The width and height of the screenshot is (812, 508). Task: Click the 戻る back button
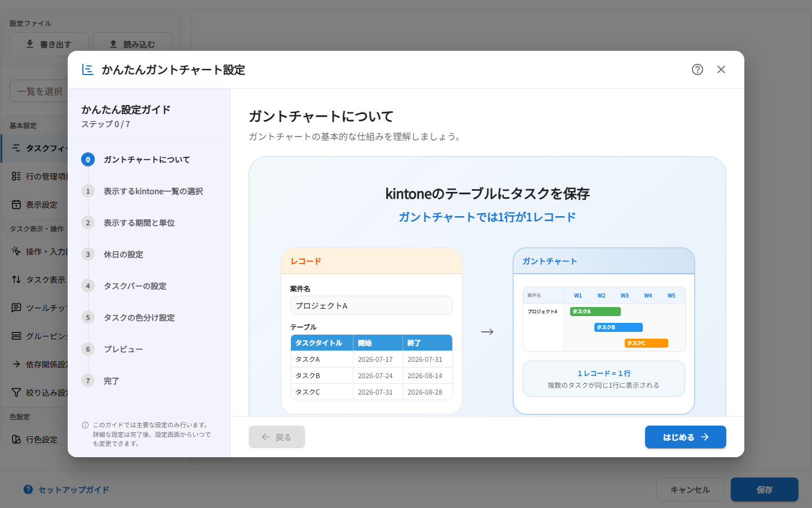click(x=277, y=437)
